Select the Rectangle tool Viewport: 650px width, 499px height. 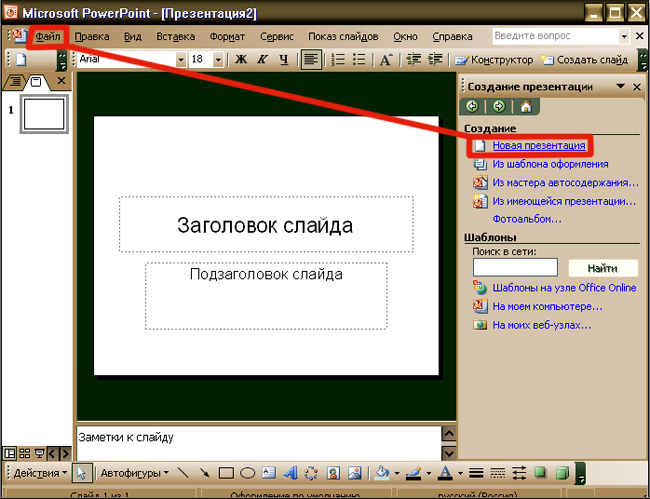[x=226, y=473]
